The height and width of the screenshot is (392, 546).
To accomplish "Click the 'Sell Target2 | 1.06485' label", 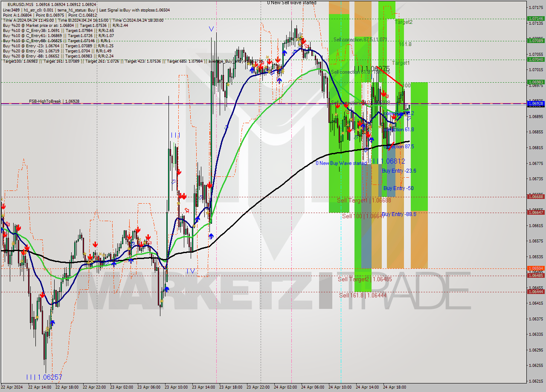I will [x=365, y=279].
